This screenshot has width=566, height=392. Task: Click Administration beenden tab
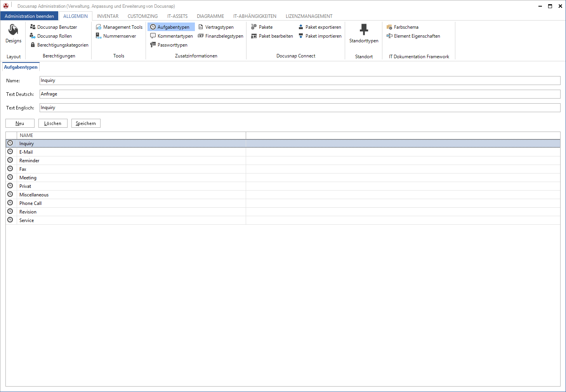tap(30, 16)
